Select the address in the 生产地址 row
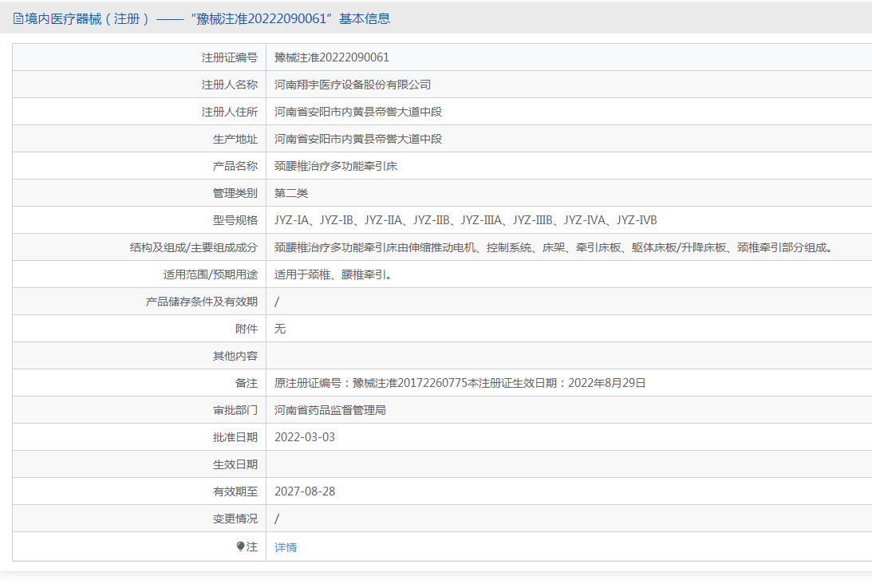872x588 pixels. pyautogui.click(x=357, y=139)
